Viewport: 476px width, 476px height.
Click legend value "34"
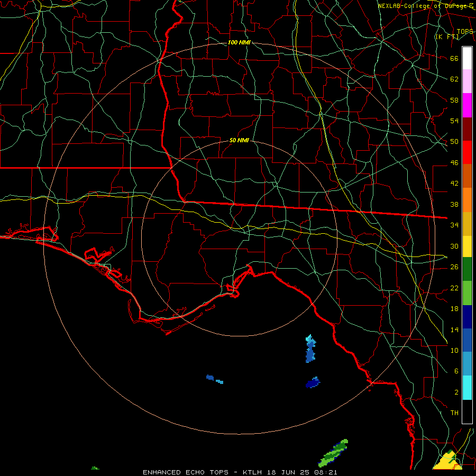[x=454, y=225]
